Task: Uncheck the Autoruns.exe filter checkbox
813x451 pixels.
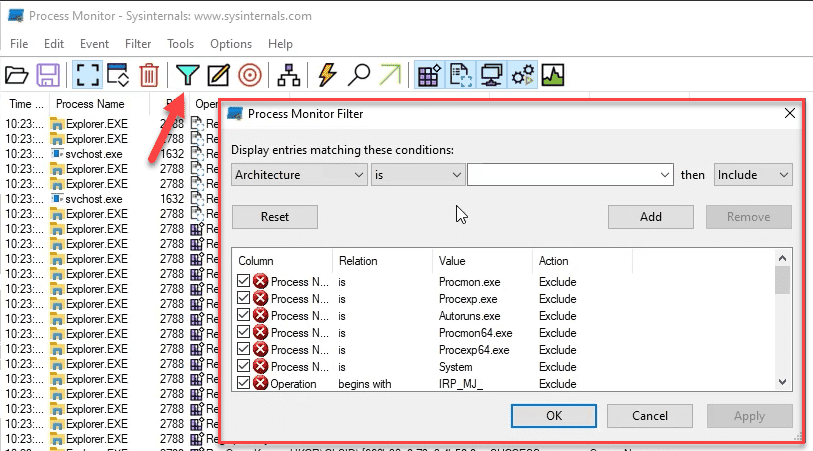Action: coord(243,315)
